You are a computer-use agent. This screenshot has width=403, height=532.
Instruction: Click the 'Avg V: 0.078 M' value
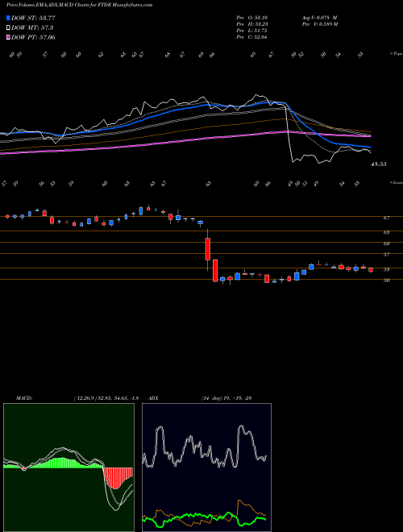(319, 18)
